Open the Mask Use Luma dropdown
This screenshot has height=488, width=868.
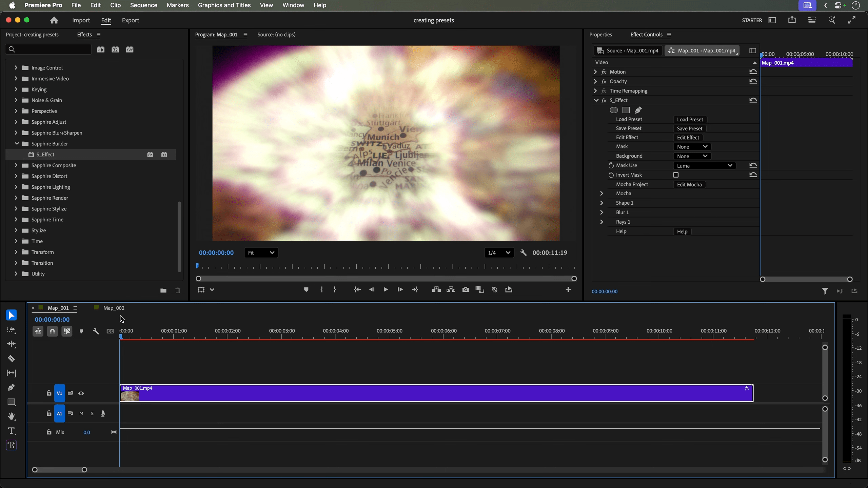pos(704,165)
